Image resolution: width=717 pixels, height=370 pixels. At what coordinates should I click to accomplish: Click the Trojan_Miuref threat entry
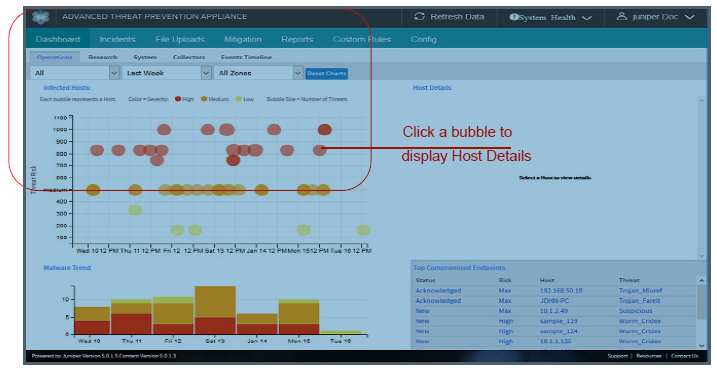[640, 290]
